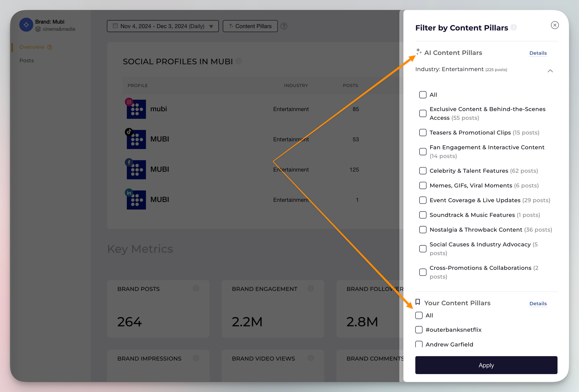
Task: Click the help icon next to Content Pillars
Action: [284, 26]
